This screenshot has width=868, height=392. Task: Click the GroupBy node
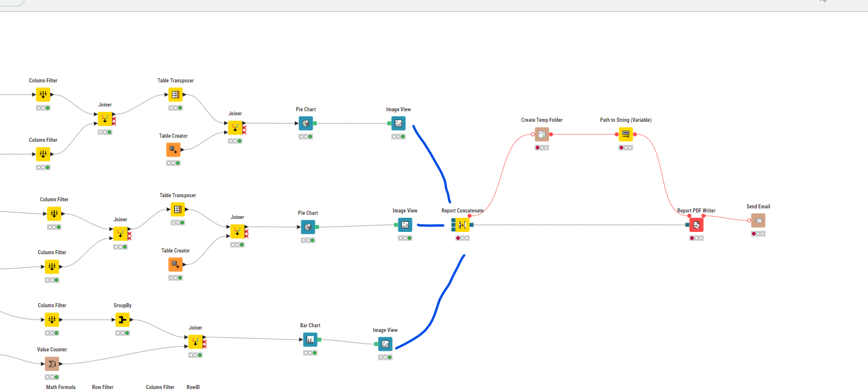click(121, 319)
